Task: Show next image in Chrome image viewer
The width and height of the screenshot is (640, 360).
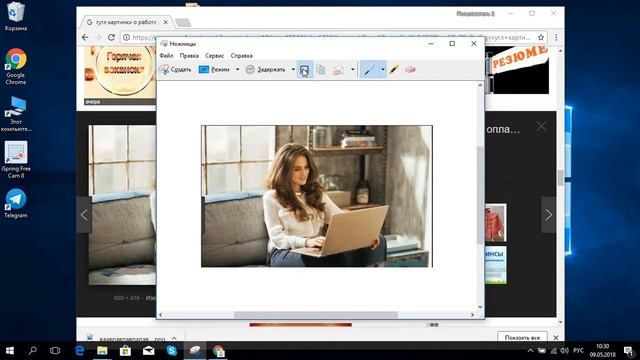Action: (548, 215)
